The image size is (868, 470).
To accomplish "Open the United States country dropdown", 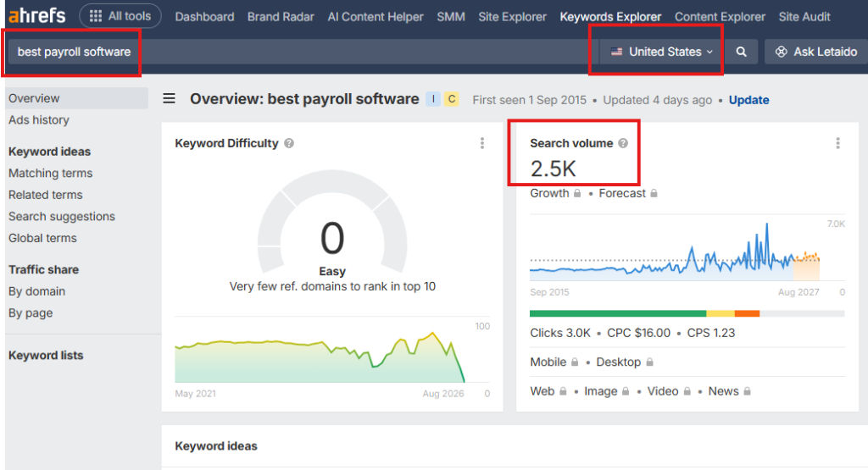I will point(661,52).
